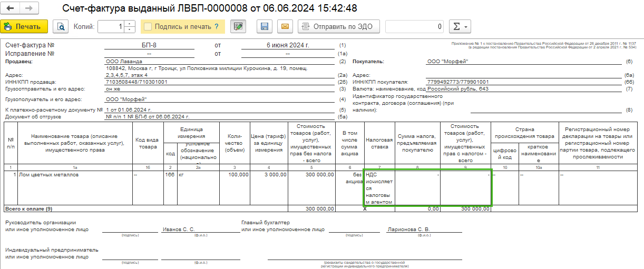Select the invoice number cell БП-8
644x269 pixels.
pos(150,46)
